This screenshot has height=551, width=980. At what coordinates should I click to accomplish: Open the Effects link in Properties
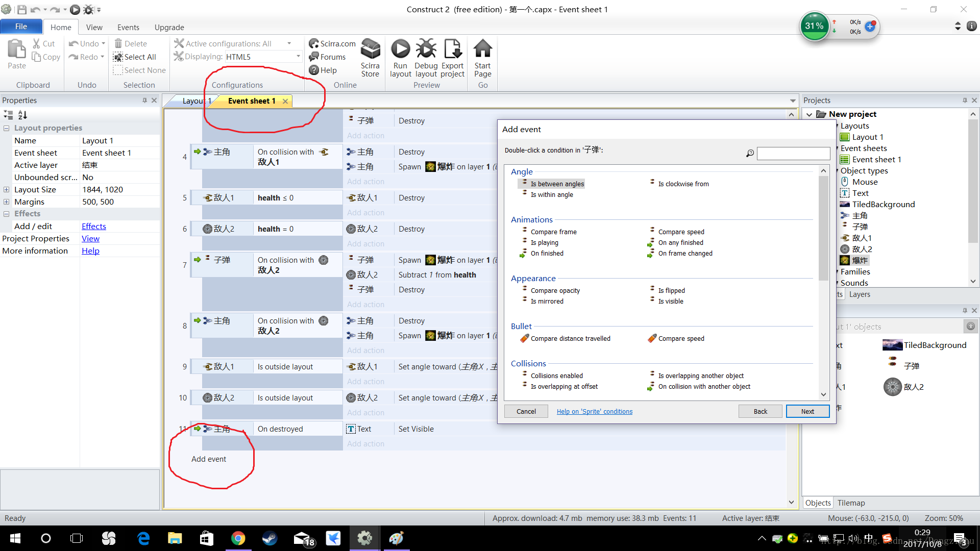pyautogui.click(x=94, y=226)
